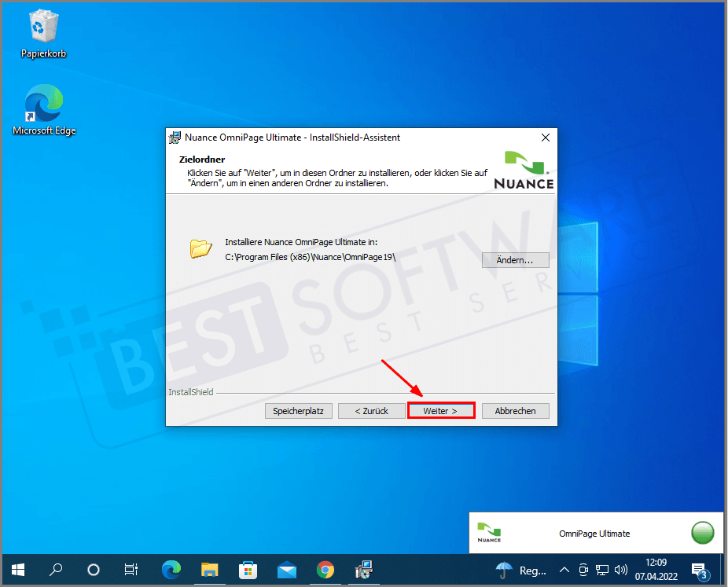The image size is (728, 587).
Task: Launch Microsoft Edge from the desktop
Action: coord(43,103)
